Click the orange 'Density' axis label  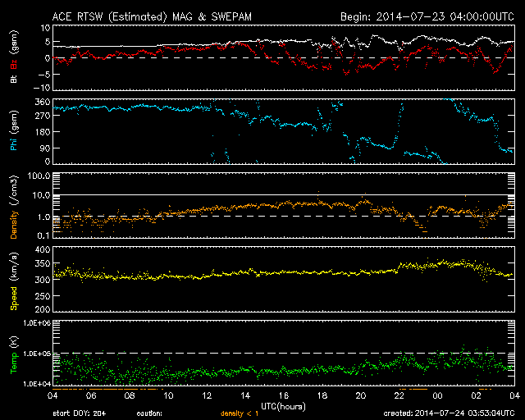14,225
